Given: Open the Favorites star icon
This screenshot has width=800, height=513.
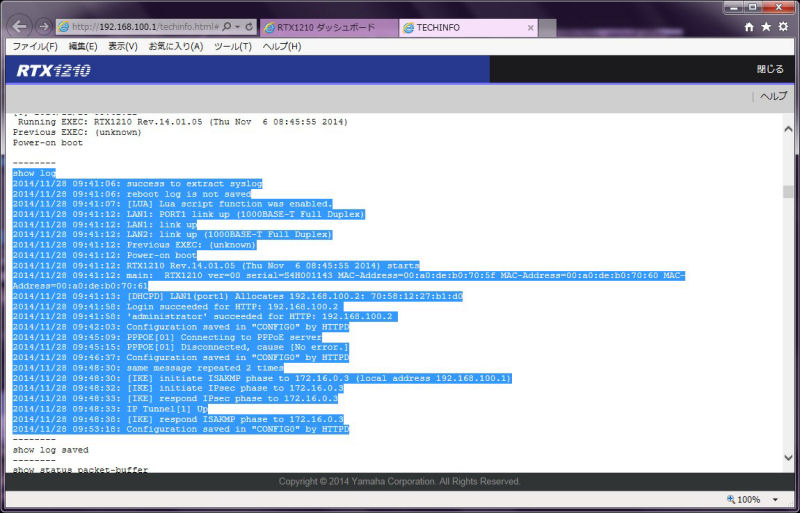Looking at the screenshot, I should [x=766, y=27].
